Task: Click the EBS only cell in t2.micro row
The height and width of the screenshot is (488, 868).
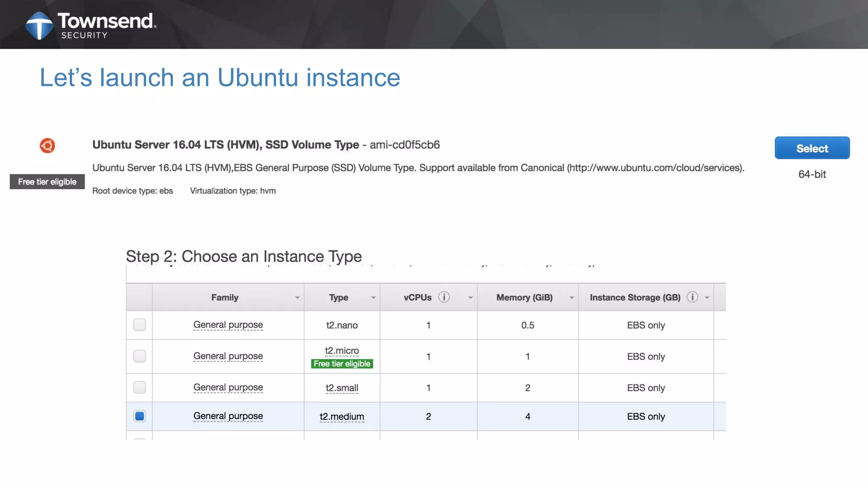Action: 646,357
